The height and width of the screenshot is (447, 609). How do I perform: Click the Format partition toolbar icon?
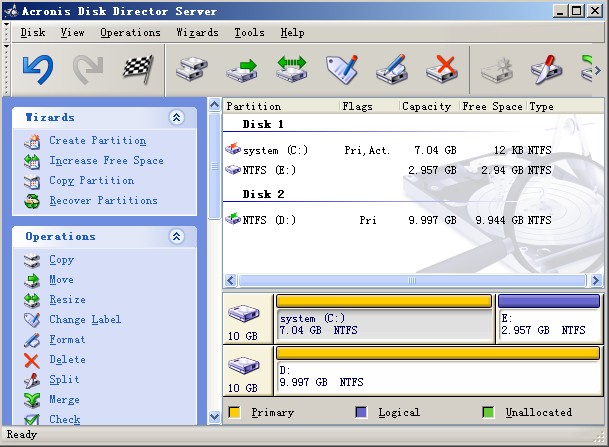coord(392,70)
